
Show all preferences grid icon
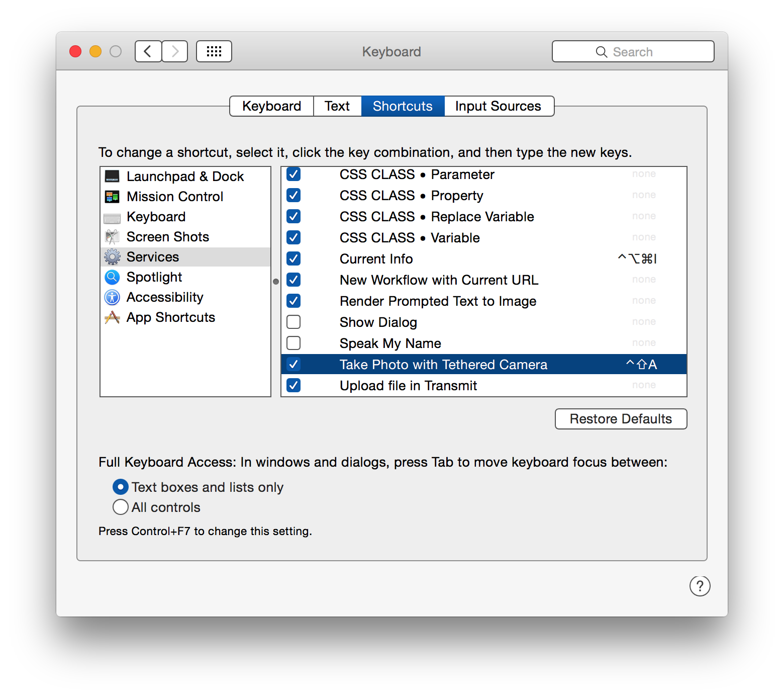[214, 51]
